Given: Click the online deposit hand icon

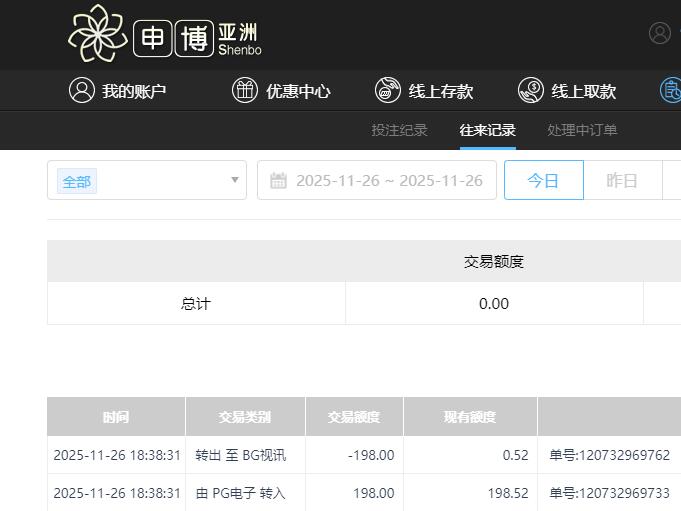Looking at the screenshot, I should (x=387, y=90).
